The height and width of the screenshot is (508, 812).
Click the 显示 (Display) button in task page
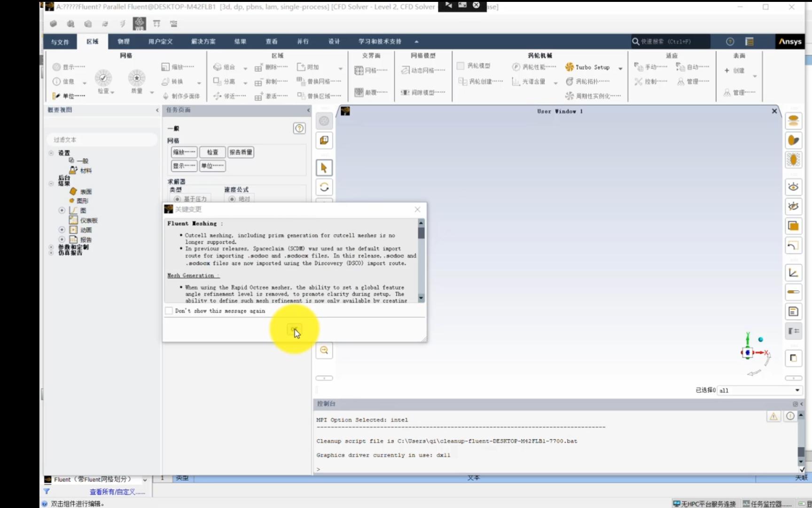184,166
